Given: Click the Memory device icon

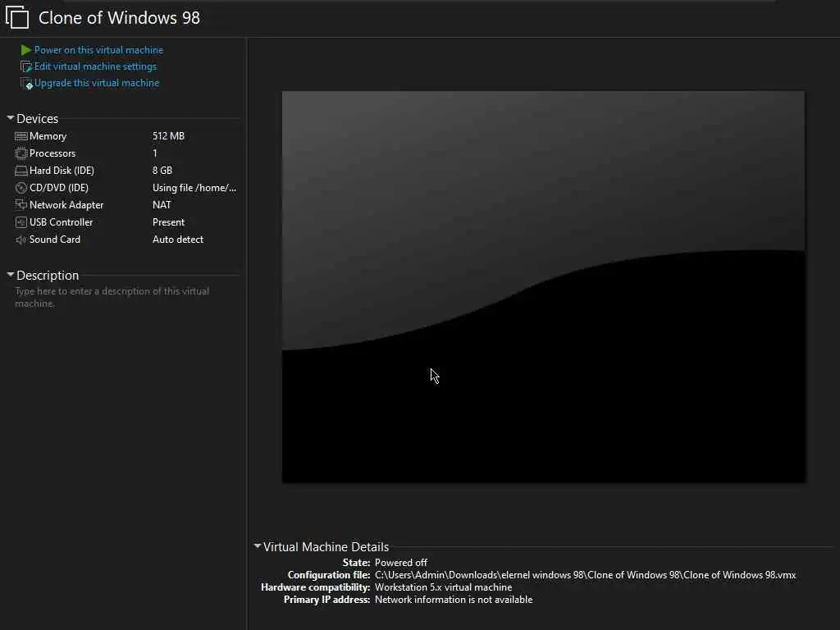Looking at the screenshot, I should (x=21, y=136).
